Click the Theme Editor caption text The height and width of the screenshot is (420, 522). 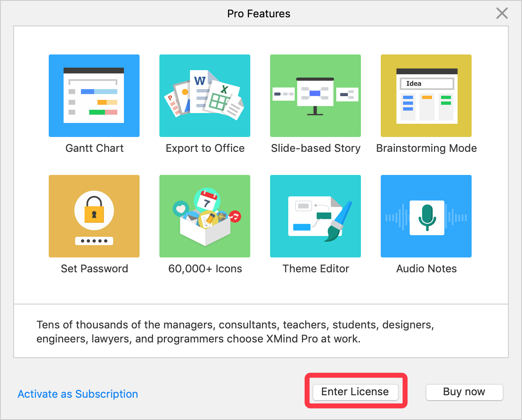[x=316, y=269]
